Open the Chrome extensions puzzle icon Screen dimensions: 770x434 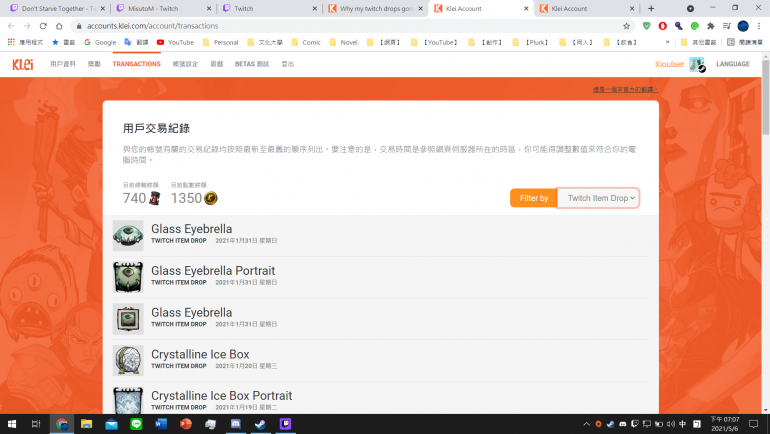[x=711, y=26]
